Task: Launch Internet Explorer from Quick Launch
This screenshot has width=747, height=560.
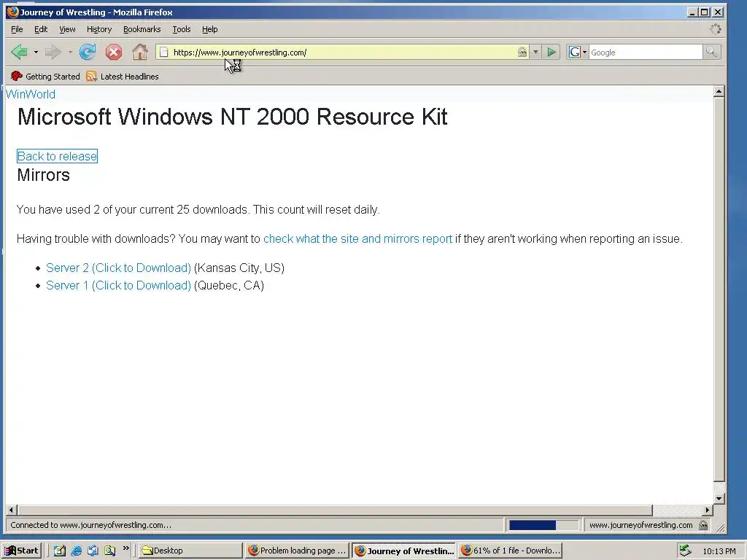Action: 76,551
